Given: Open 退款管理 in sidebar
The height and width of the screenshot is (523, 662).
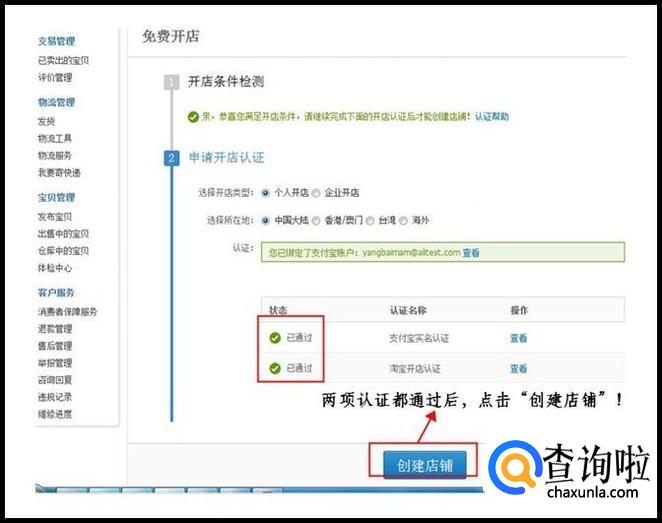Looking at the screenshot, I should tap(55, 329).
